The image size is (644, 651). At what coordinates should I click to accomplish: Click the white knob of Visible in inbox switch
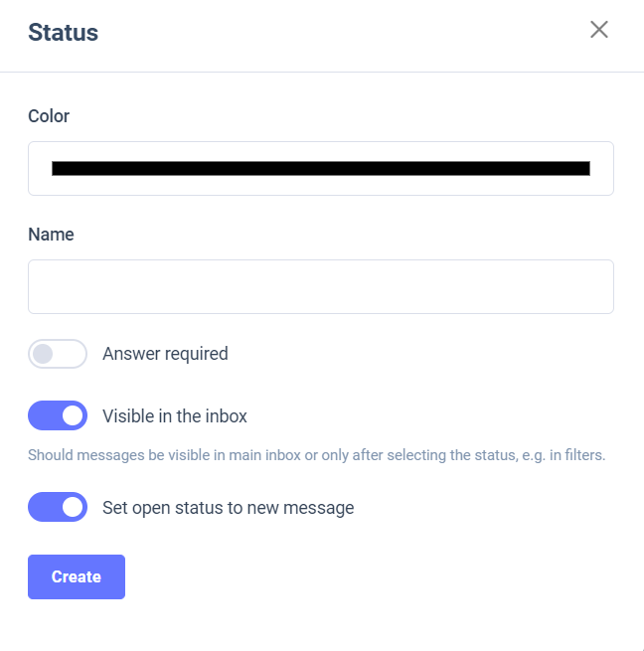click(x=73, y=415)
